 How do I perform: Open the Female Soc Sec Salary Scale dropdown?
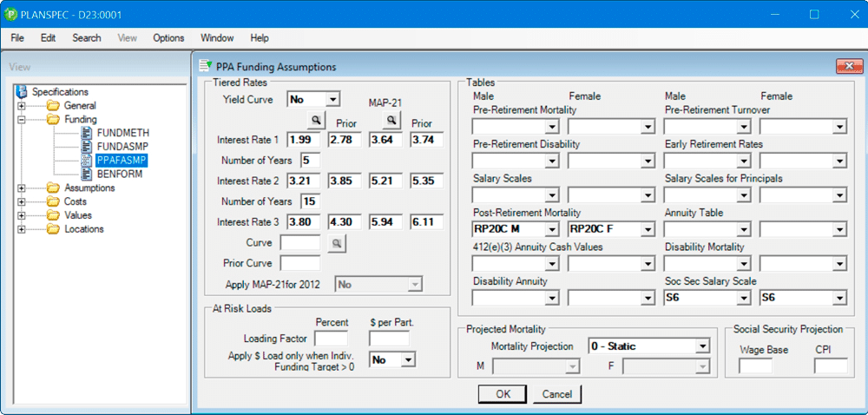(839, 299)
